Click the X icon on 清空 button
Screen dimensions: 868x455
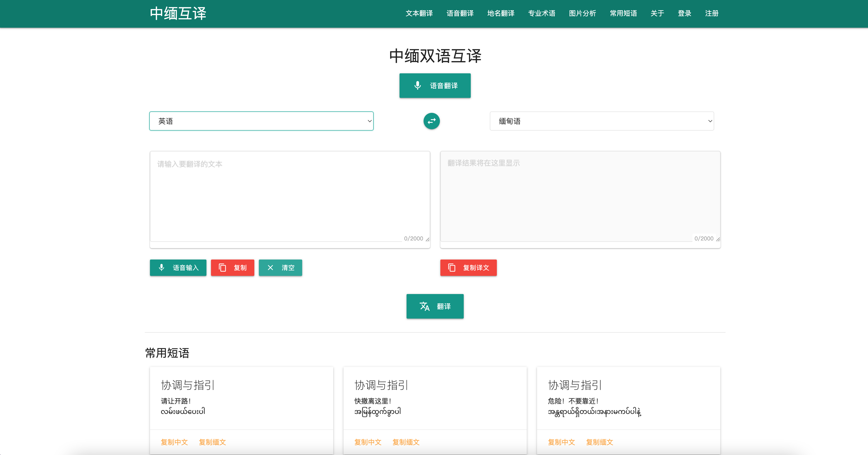point(270,267)
